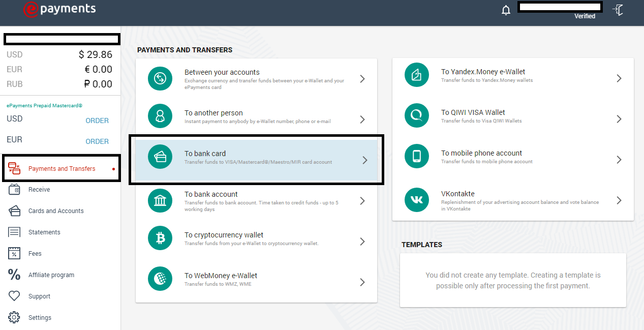Image resolution: width=644 pixels, height=330 pixels.
Task: Open Cards and Accounts menu item
Action: 56,211
